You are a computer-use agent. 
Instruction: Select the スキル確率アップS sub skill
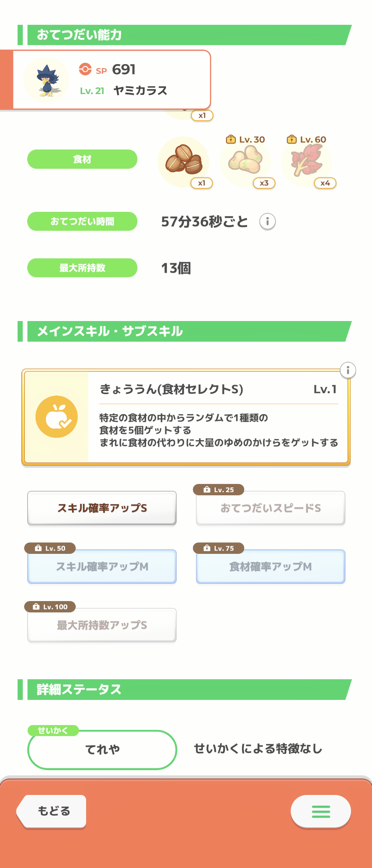click(x=102, y=508)
